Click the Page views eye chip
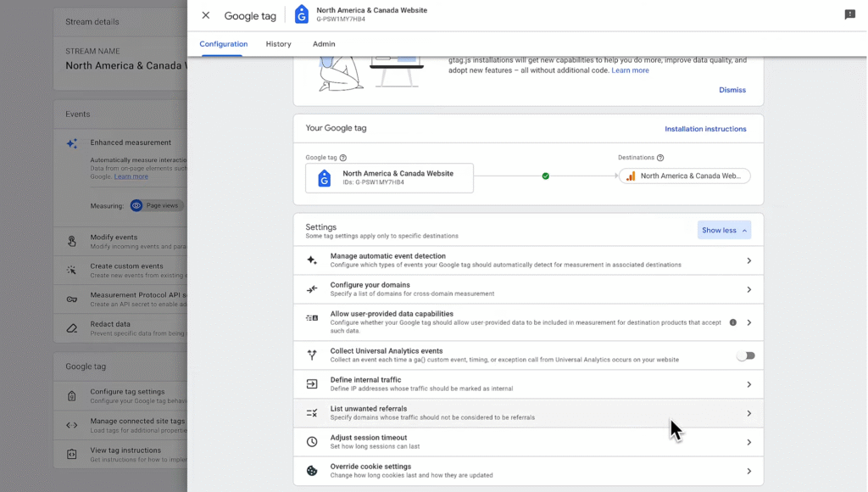 tap(157, 205)
